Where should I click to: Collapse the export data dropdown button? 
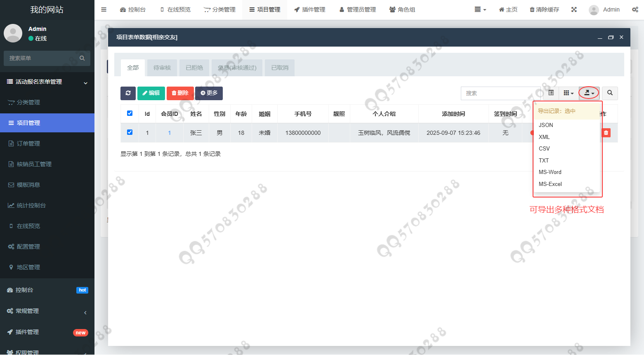pyautogui.click(x=589, y=93)
